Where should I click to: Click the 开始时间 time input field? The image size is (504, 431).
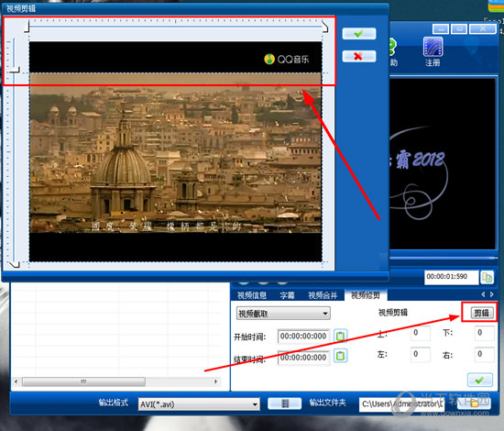[x=303, y=337]
